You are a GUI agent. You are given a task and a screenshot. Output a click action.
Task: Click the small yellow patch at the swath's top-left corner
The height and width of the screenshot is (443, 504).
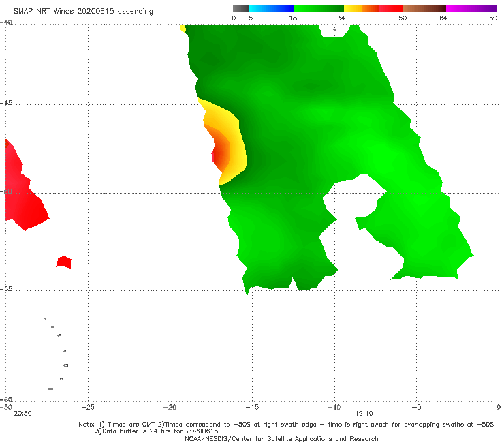point(183,29)
